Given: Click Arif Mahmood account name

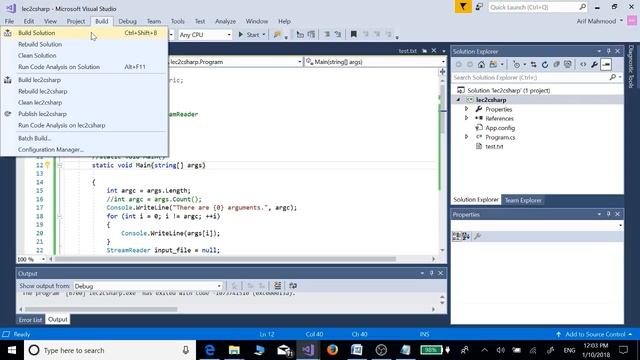Looking at the screenshot, I should [596, 21].
